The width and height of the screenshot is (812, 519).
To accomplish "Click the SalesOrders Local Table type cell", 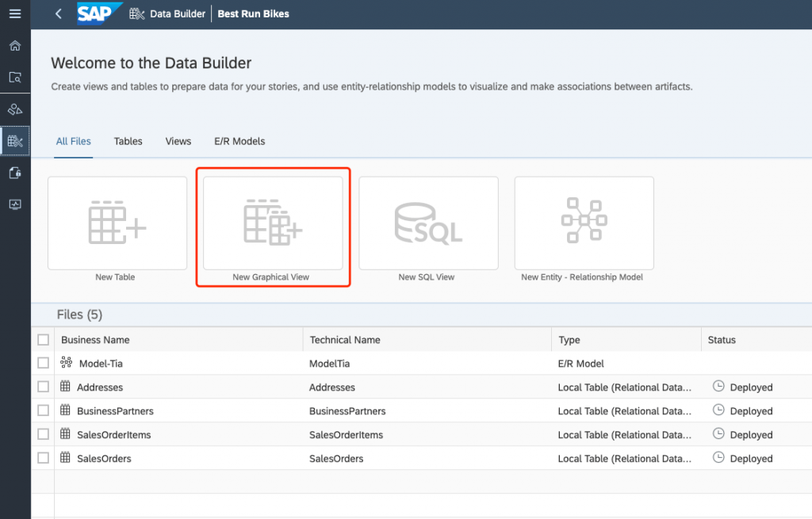I will (x=625, y=459).
